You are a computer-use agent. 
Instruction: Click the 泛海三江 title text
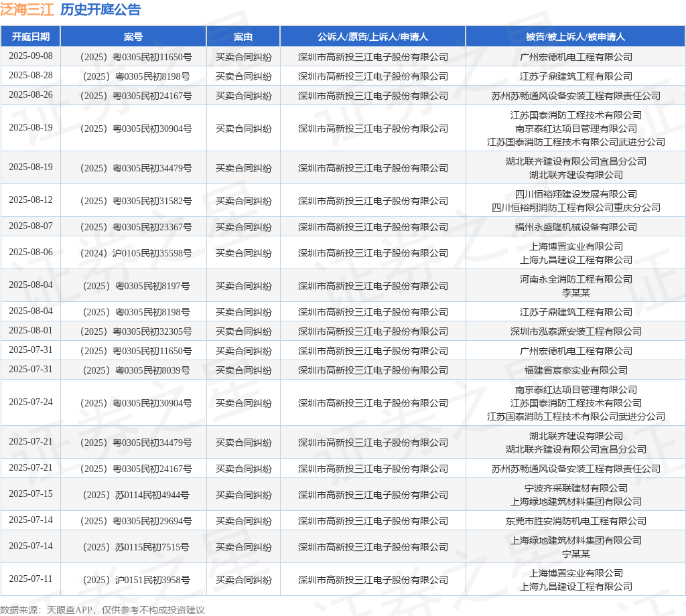tap(27, 9)
